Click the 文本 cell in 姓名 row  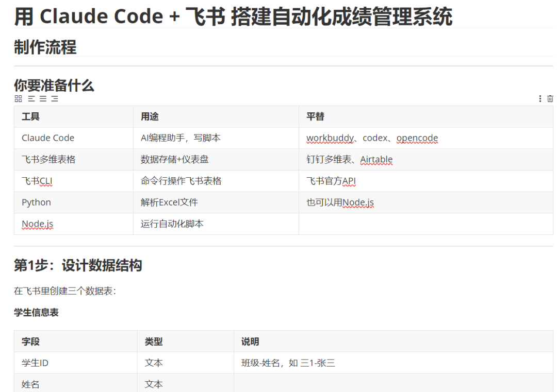186,383
